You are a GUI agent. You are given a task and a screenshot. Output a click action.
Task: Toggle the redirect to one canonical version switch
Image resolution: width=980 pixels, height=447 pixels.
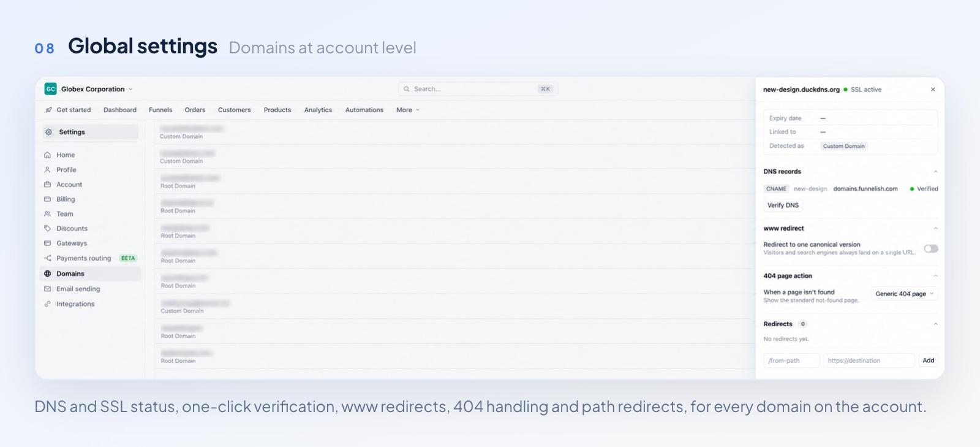click(931, 248)
